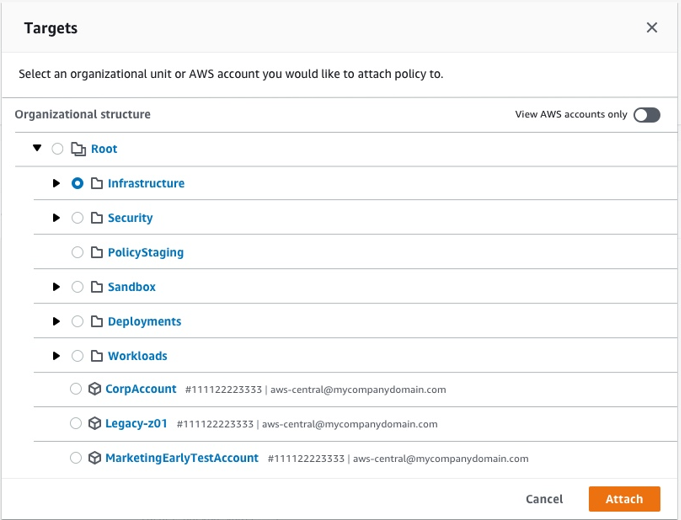Close the Targets dialog with the X
Viewport: 681px width, 520px height.
[651, 28]
